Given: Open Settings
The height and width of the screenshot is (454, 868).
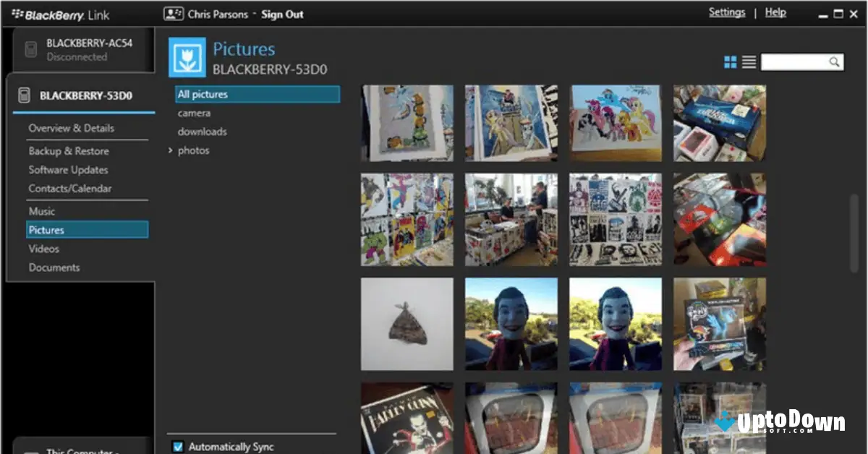Looking at the screenshot, I should pos(727,12).
